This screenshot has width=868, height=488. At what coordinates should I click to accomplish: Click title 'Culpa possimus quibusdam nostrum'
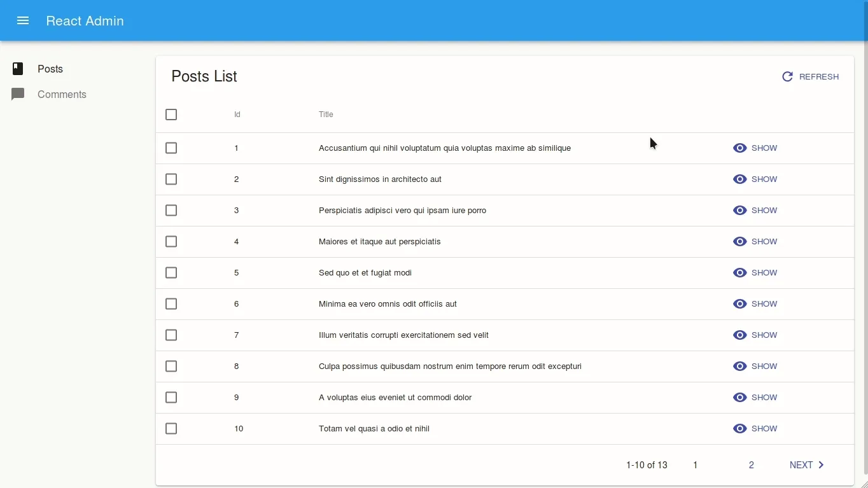pyautogui.click(x=450, y=366)
